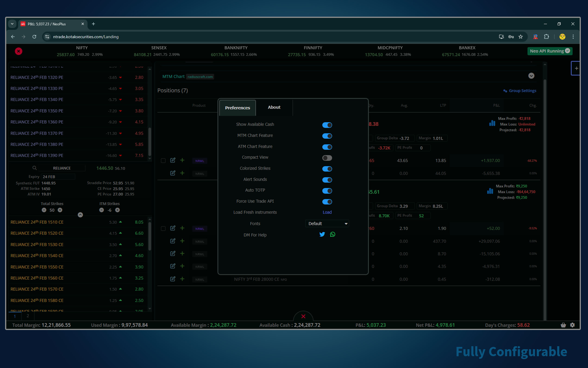The height and width of the screenshot is (368, 588).
Task: Click the edit icon on first NRML position
Action: pos(173,160)
